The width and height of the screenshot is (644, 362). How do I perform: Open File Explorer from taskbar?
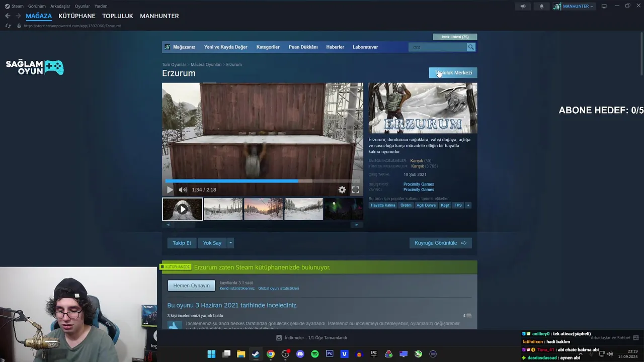pyautogui.click(x=241, y=354)
